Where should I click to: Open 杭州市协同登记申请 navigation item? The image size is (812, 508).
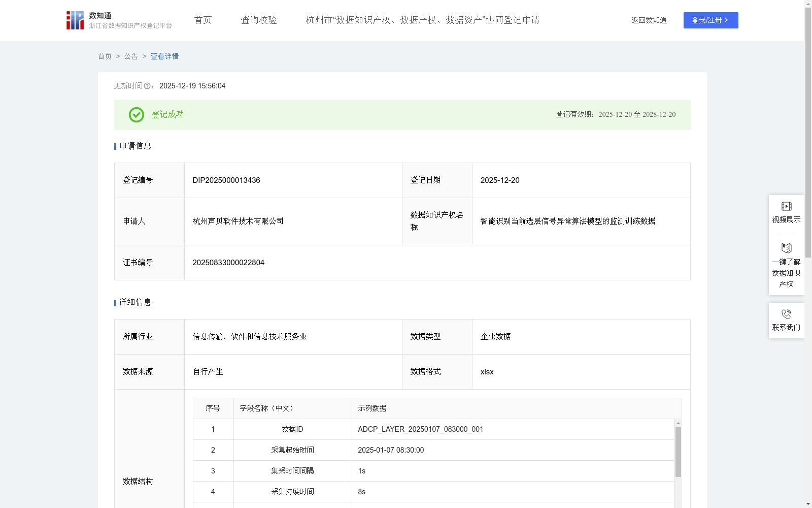point(423,20)
